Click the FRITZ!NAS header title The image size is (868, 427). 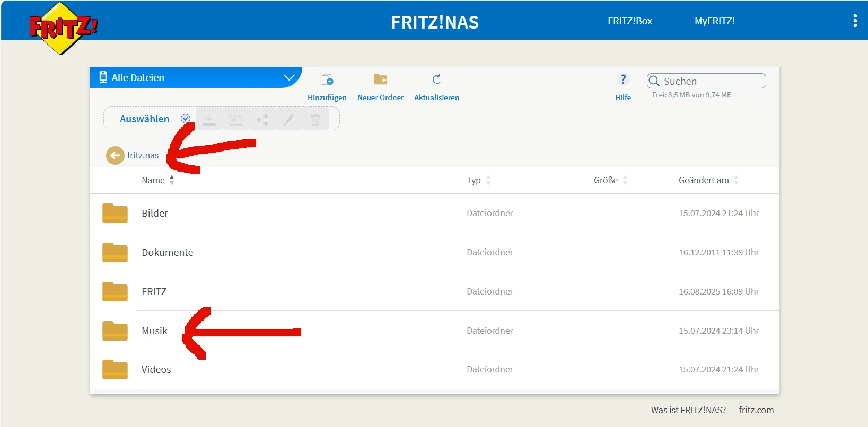[x=435, y=22]
